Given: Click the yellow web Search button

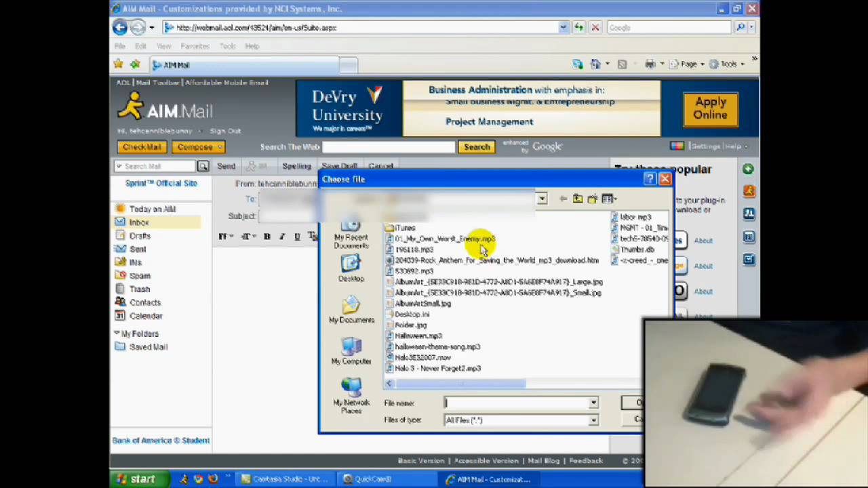Looking at the screenshot, I should (477, 147).
